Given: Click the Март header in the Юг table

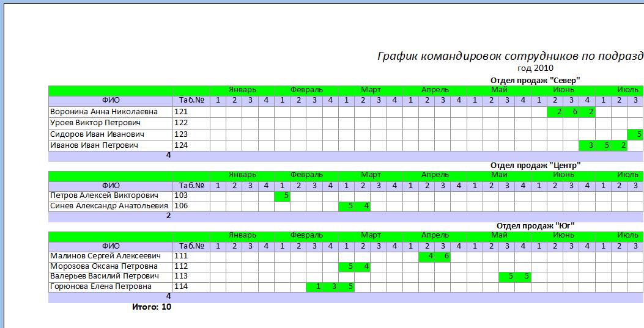Looking at the screenshot, I should tap(371, 235).
